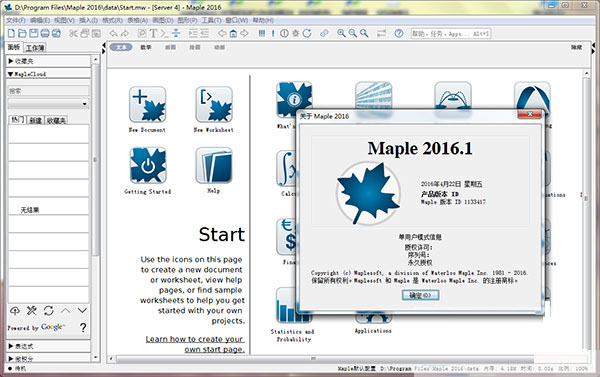The height and width of the screenshot is (377, 600).
Task: Upload to MapleCloud with cloud arrow icon
Action: pyautogui.click(x=15, y=310)
